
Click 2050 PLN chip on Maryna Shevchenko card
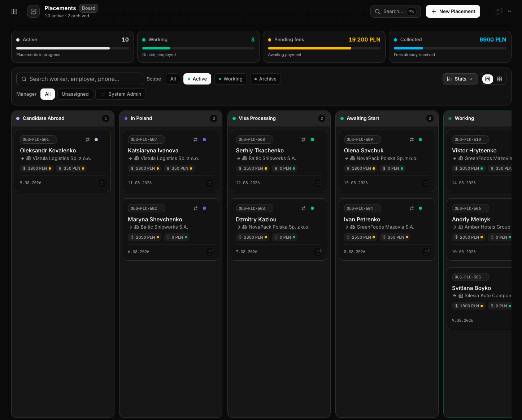[x=144, y=237]
